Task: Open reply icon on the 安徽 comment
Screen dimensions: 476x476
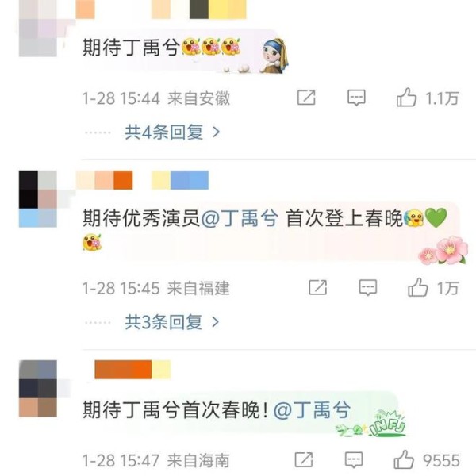Action: click(356, 98)
